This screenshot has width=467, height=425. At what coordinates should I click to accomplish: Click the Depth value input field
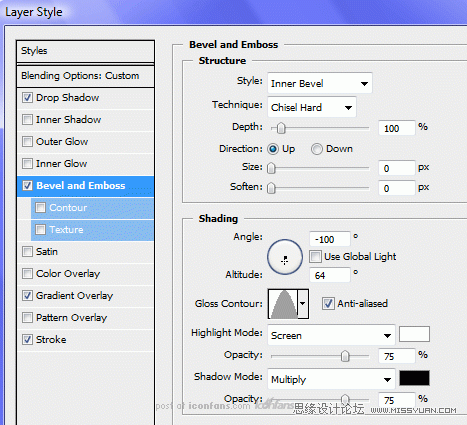pyautogui.click(x=397, y=128)
